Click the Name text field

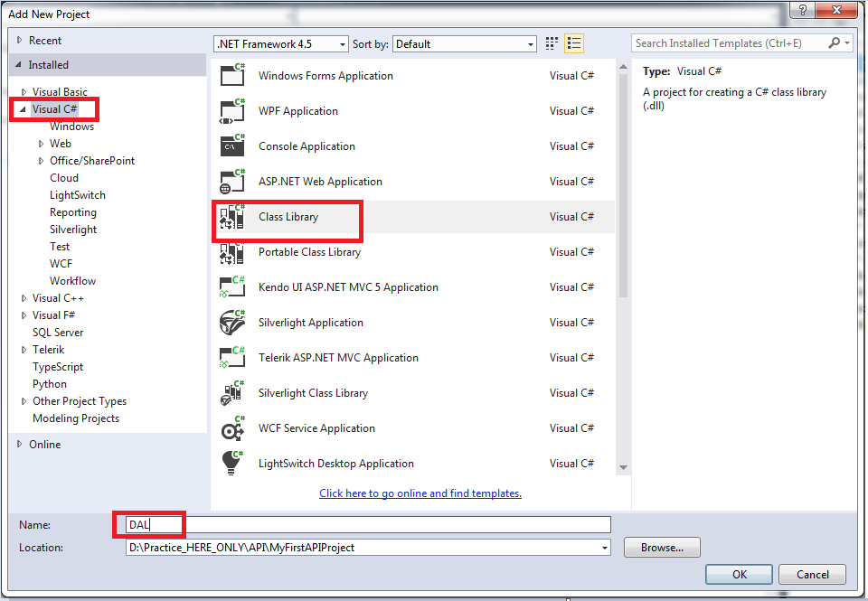(368, 524)
